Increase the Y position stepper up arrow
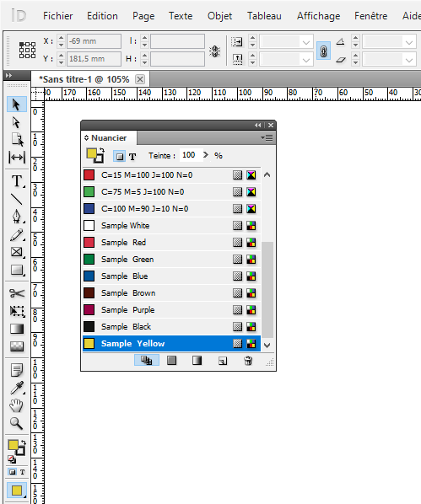The image size is (421, 504). [x=61, y=56]
